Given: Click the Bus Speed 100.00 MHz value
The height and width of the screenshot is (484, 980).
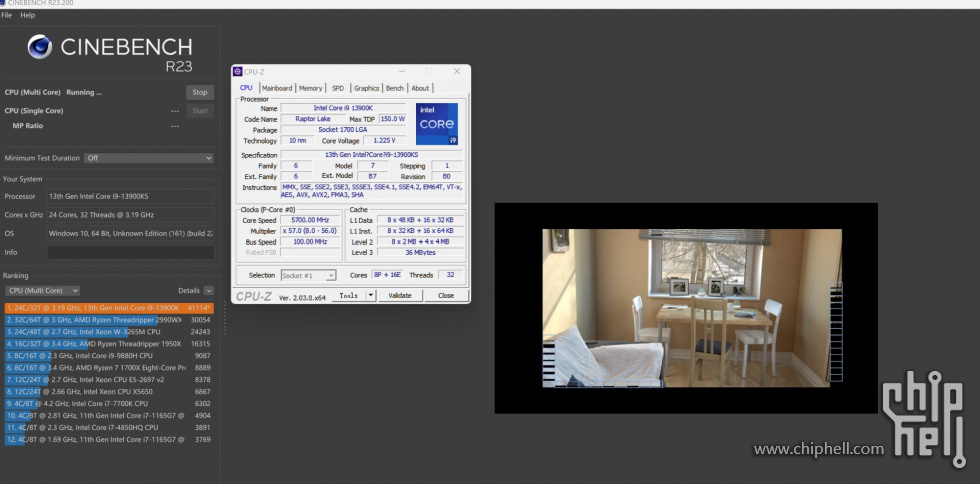Looking at the screenshot, I should (310, 241).
